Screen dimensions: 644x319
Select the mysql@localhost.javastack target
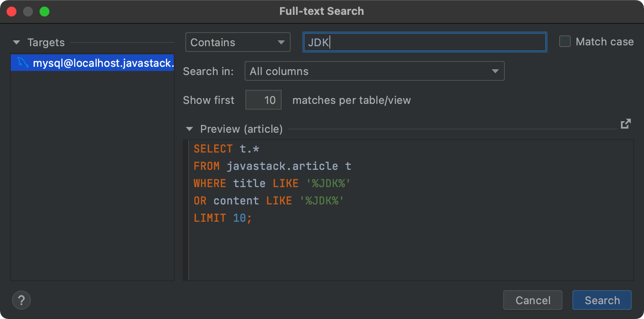(92, 63)
